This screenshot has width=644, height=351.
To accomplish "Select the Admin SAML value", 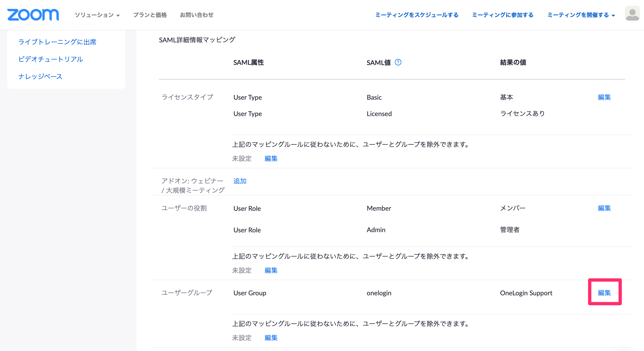I will click(x=376, y=230).
